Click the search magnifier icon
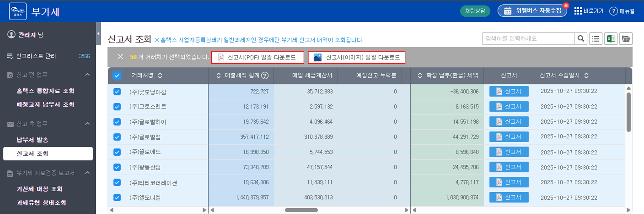The image size is (644, 214). click(581, 39)
